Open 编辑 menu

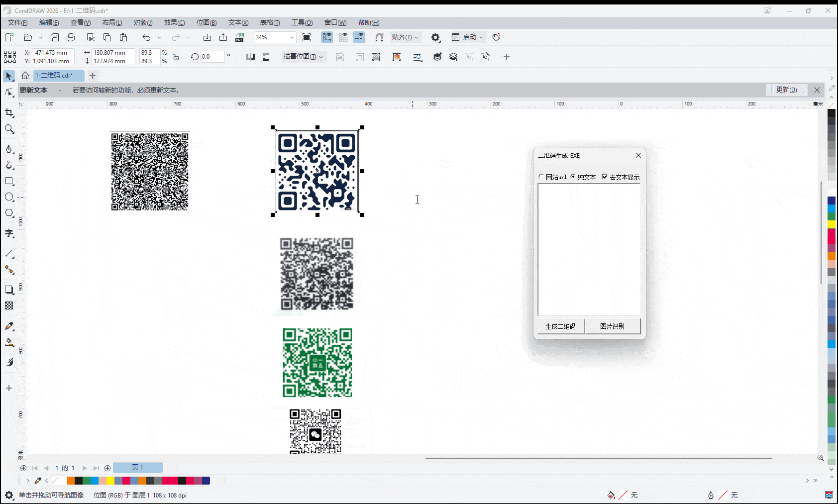pos(49,22)
